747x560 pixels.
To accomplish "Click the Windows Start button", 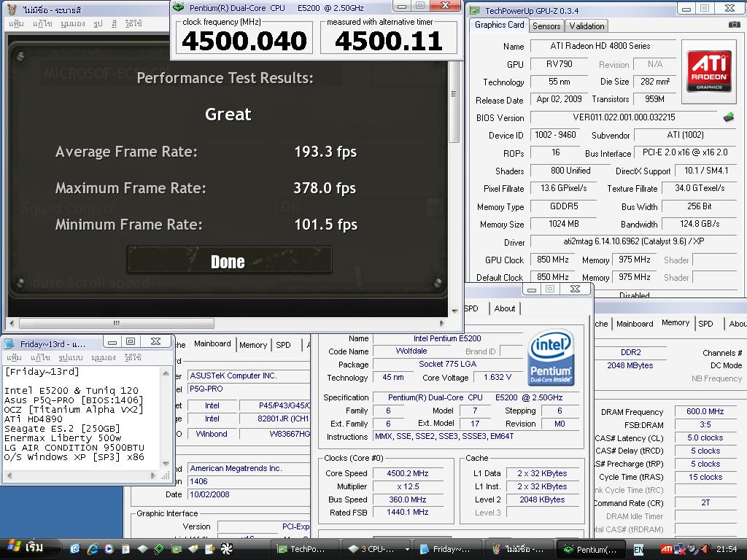I will (x=28, y=548).
